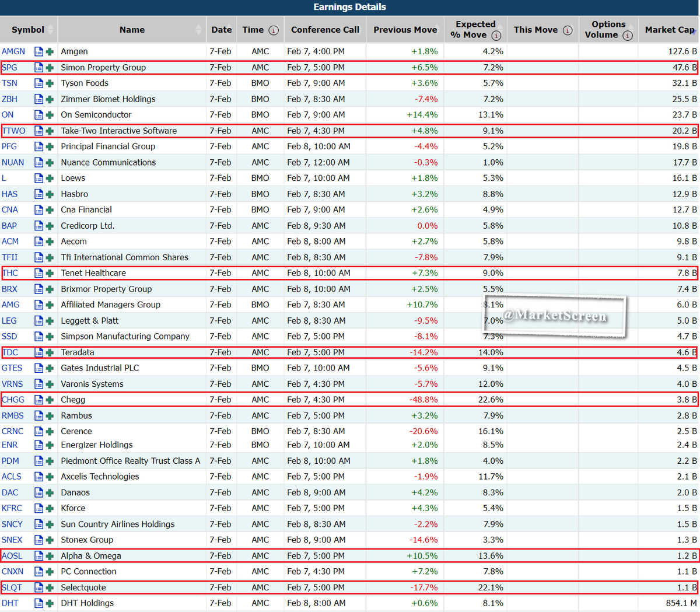This screenshot has height=612, width=700.
Task: Toggle the sort arrows in the Symbol header
Action: point(51,30)
